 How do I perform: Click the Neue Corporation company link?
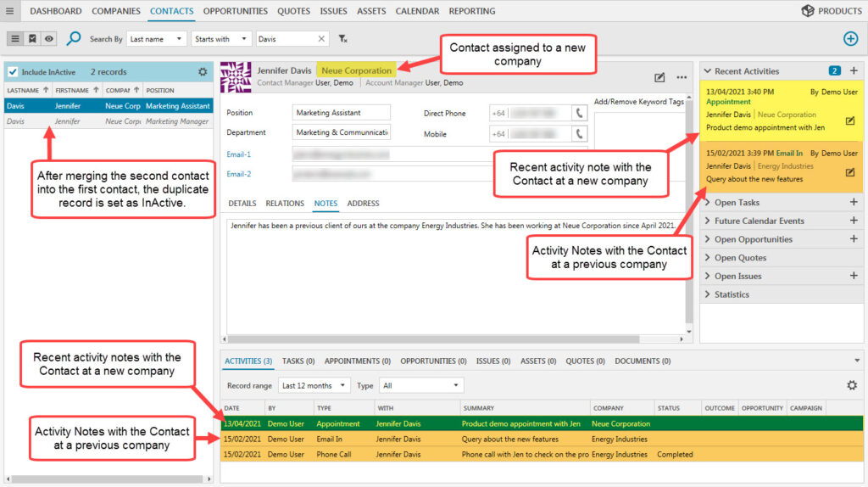point(357,70)
